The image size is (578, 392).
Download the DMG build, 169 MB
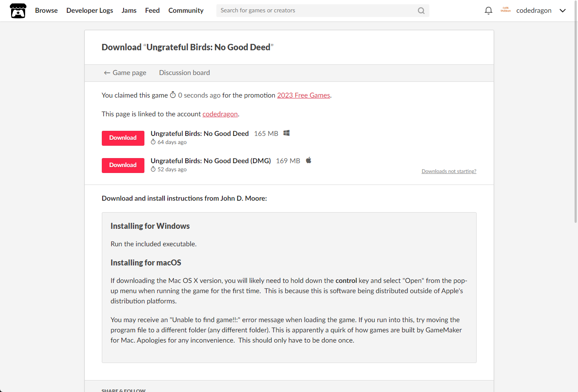pyautogui.click(x=123, y=165)
